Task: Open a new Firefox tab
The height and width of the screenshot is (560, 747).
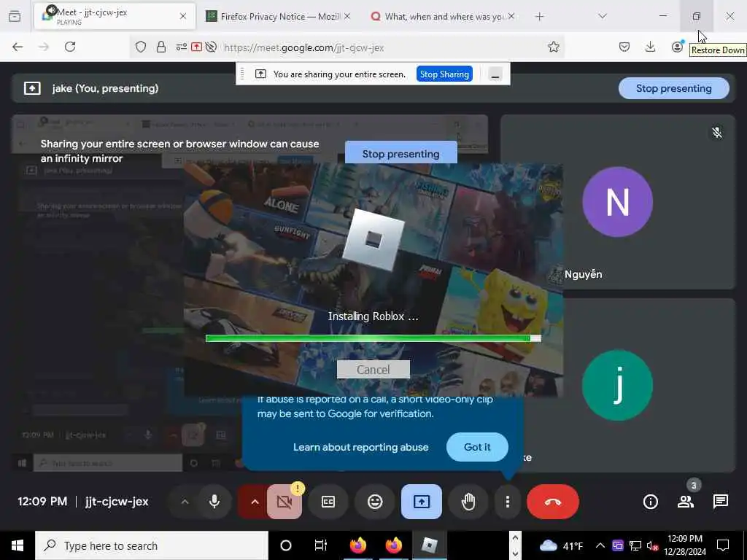Action: tap(539, 17)
